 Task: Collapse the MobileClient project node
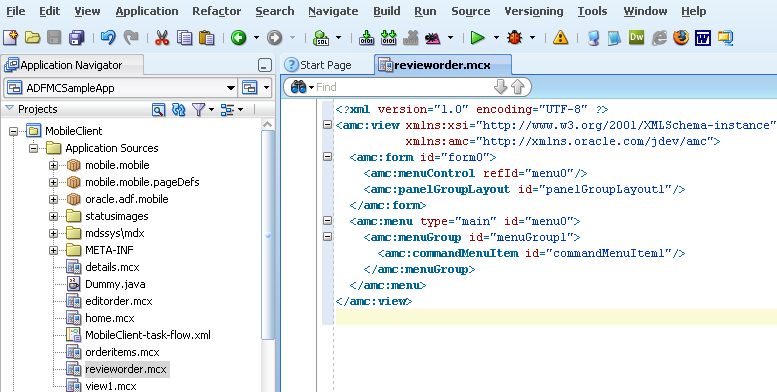(13, 131)
